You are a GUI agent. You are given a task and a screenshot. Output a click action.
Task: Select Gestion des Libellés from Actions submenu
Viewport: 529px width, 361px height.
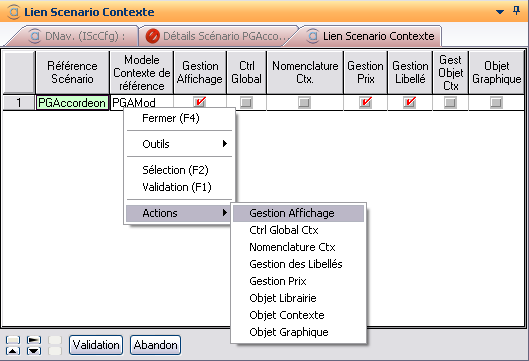pyautogui.click(x=296, y=264)
